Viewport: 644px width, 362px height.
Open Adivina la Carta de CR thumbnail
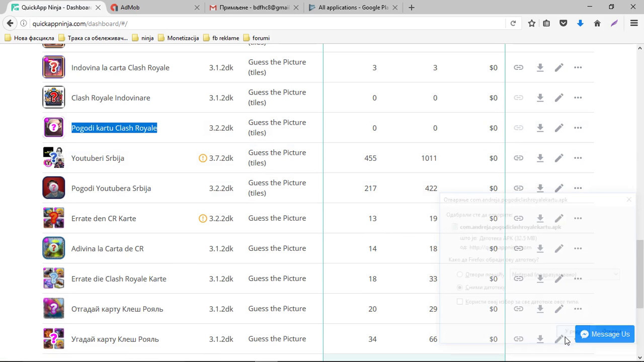54,248
